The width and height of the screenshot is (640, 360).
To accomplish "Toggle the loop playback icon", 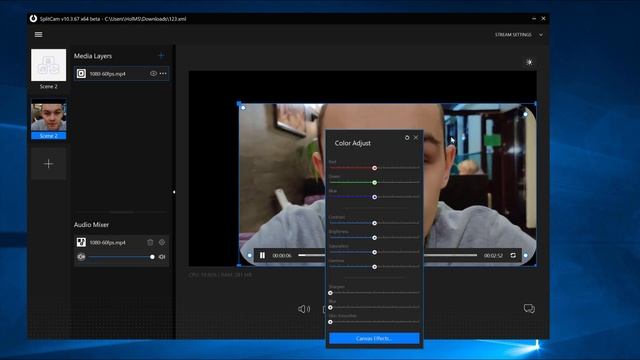I will pyautogui.click(x=513, y=256).
